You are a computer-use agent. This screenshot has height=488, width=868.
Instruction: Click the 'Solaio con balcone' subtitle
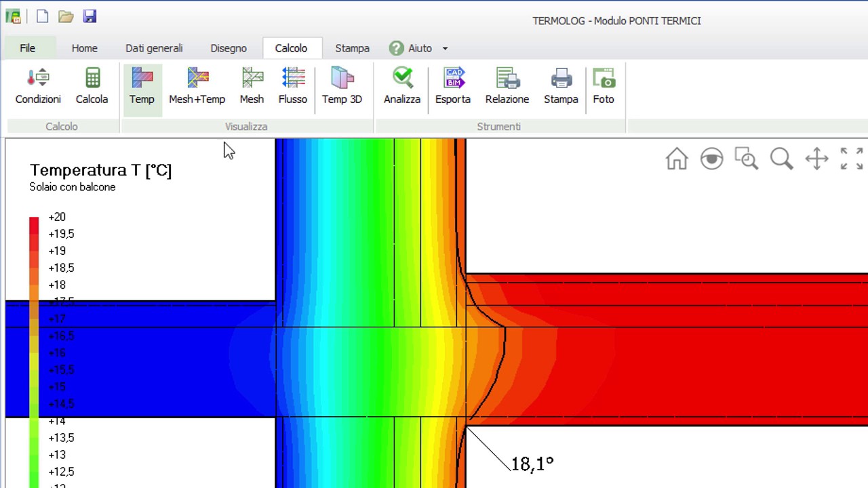pos(73,187)
